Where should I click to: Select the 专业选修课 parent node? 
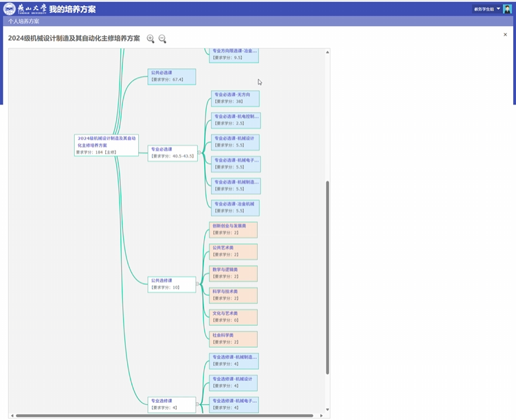click(172, 405)
